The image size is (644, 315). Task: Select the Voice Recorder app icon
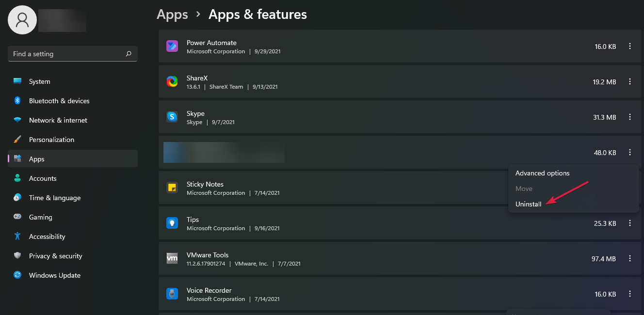coord(172,294)
